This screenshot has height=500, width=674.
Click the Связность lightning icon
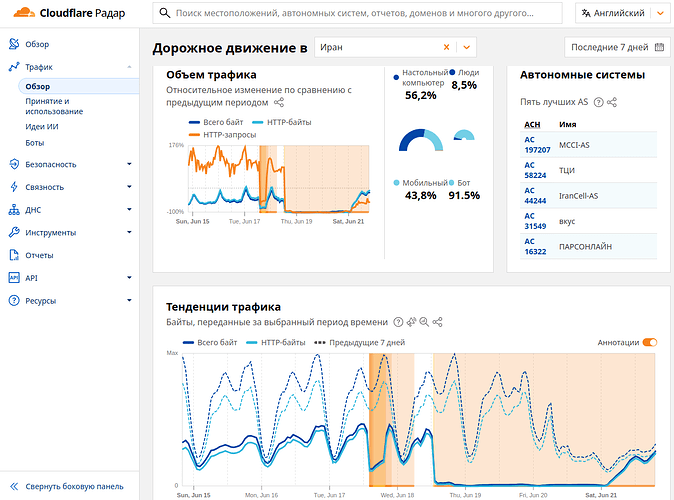[x=14, y=187]
